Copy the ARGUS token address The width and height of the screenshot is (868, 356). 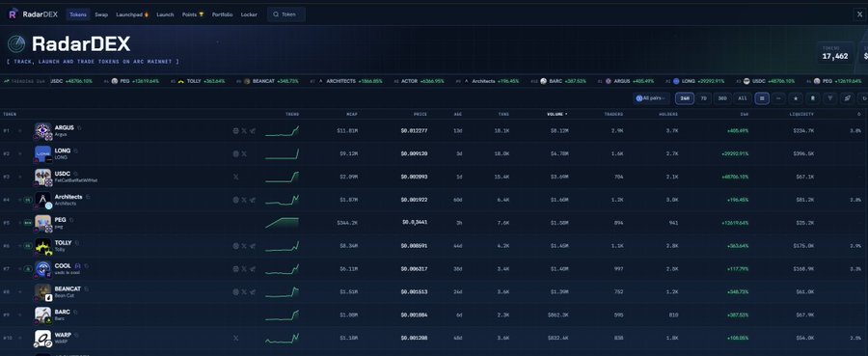80,127
